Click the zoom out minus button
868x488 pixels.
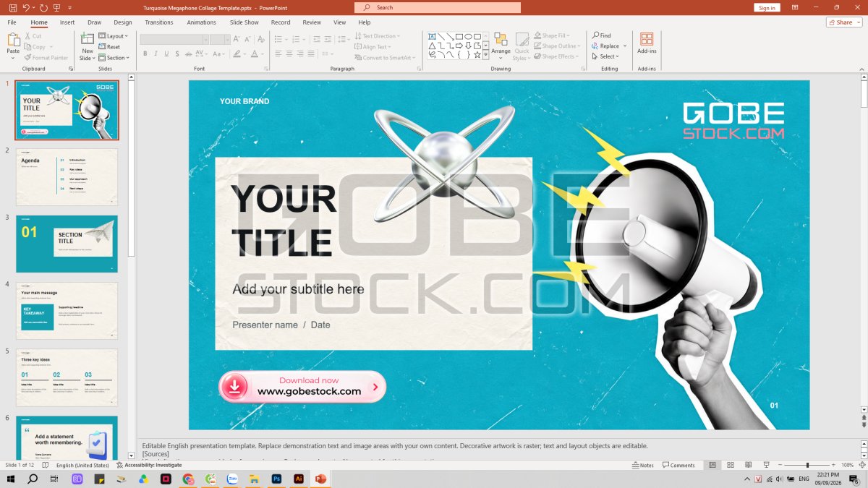click(780, 465)
